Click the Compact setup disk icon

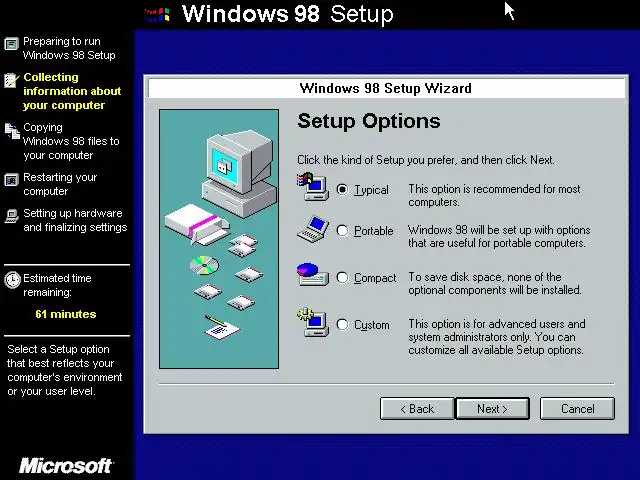[313, 274]
